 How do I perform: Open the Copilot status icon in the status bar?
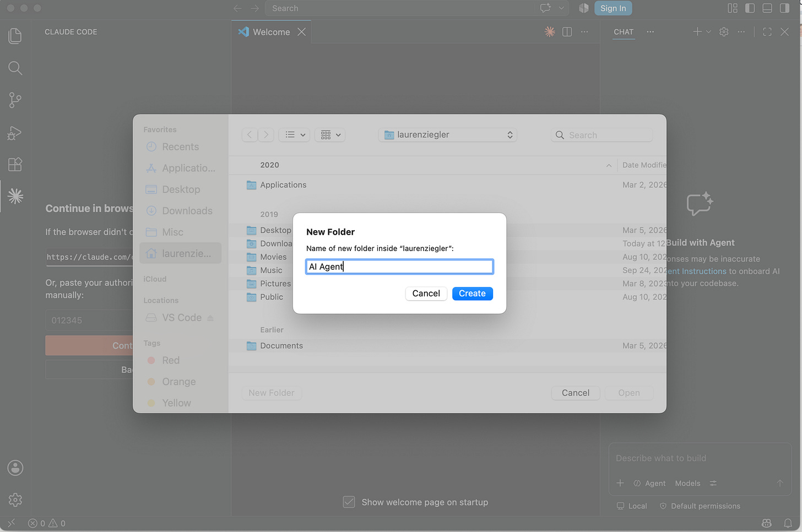[x=766, y=523]
